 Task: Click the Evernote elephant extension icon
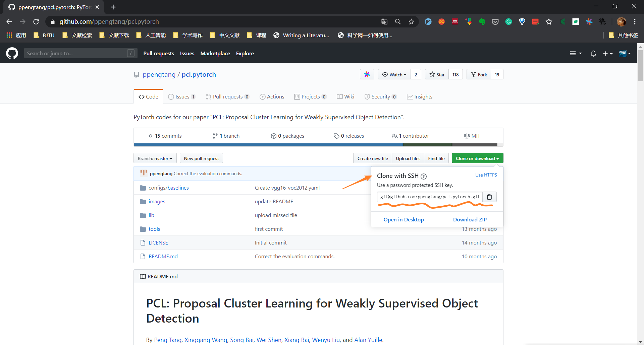coord(482,22)
